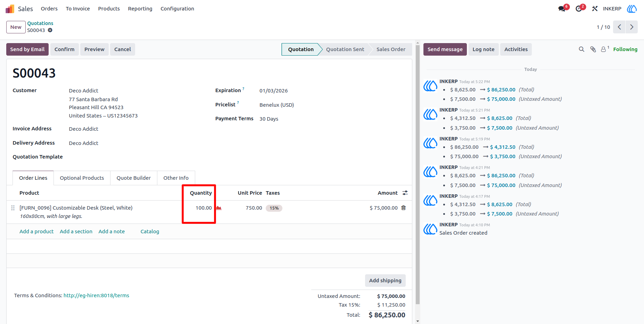Open the conversations message icon

[562, 9]
